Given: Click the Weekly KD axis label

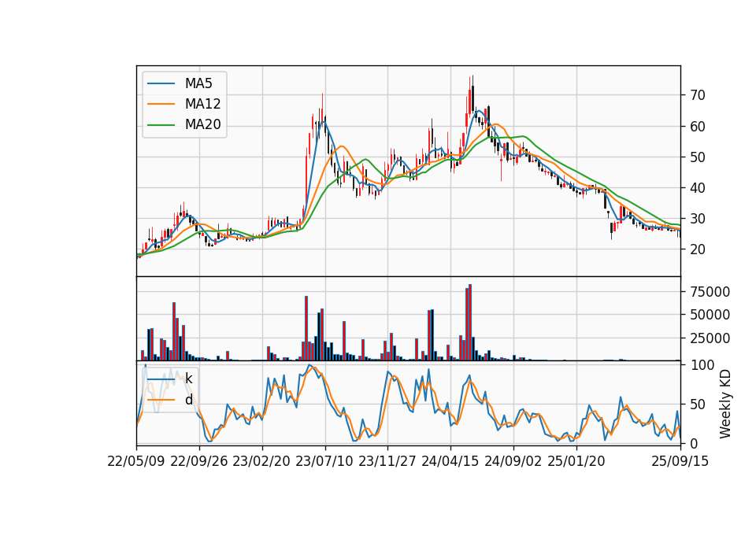Looking at the screenshot, I should click(724, 404).
